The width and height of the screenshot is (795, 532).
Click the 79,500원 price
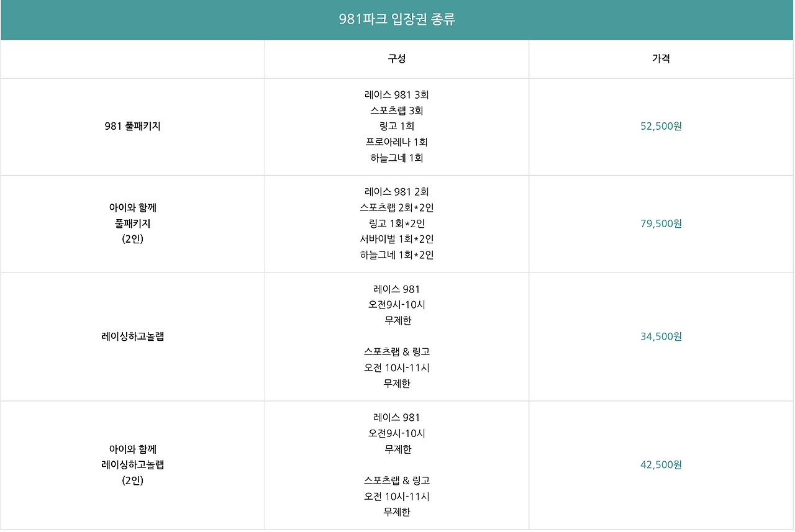(661, 223)
